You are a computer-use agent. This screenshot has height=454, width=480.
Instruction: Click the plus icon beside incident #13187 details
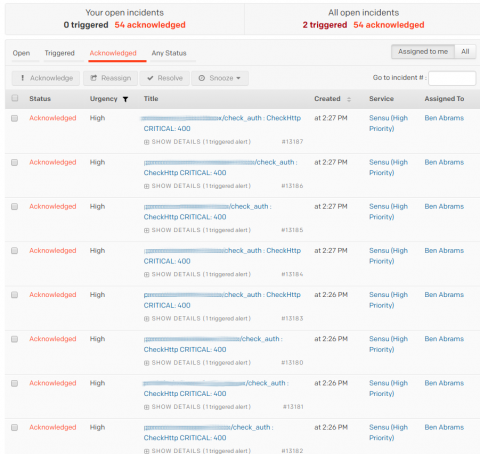[x=146, y=142]
